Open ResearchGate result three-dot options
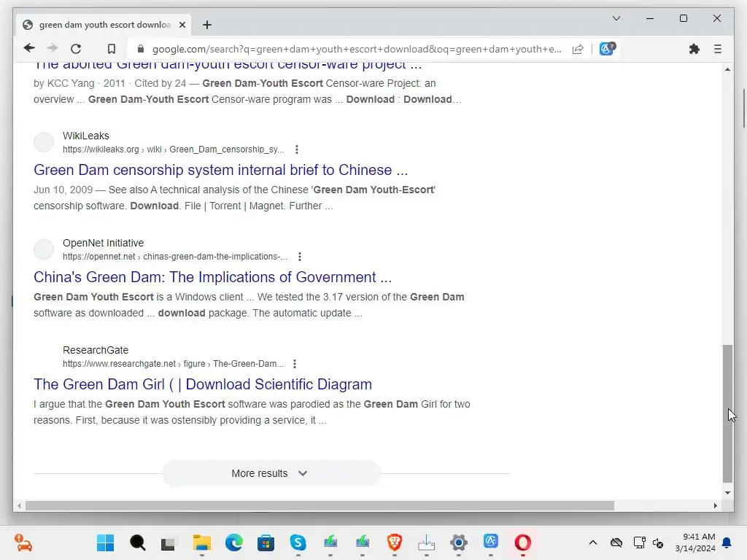This screenshot has height=560, width=747. coord(295,364)
